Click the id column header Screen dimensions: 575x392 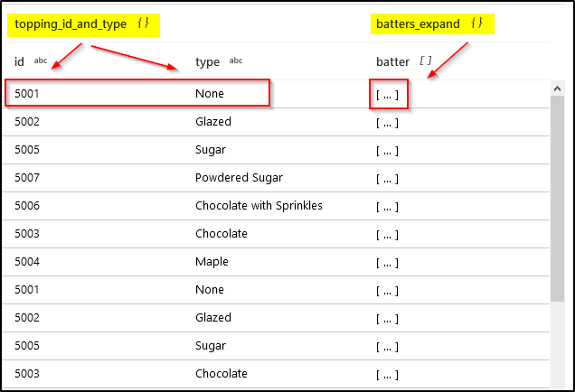pyautogui.click(x=19, y=61)
